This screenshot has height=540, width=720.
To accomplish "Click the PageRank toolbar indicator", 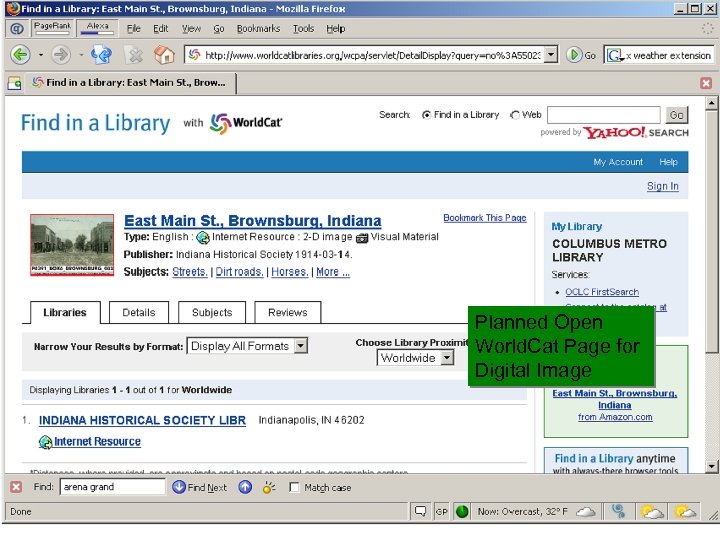I will click(x=52, y=28).
